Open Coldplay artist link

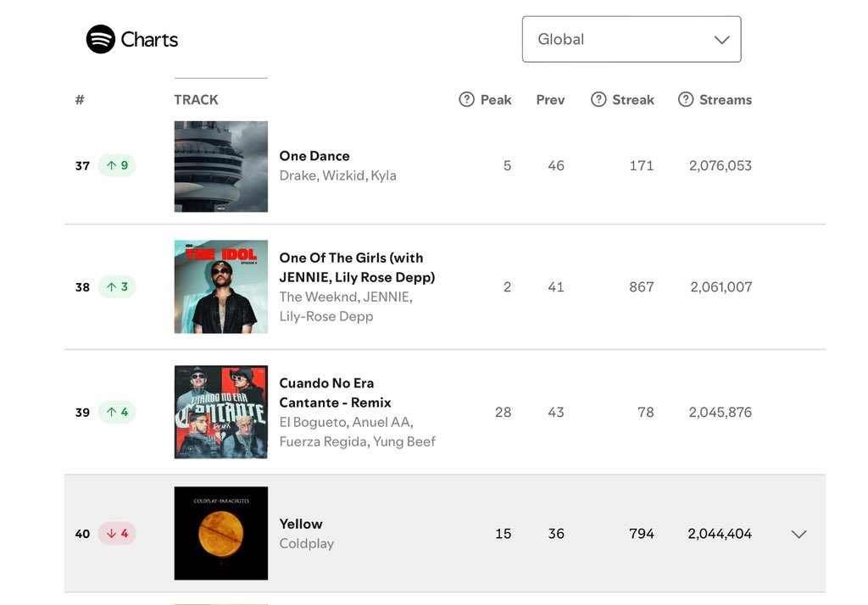coord(307,543)
